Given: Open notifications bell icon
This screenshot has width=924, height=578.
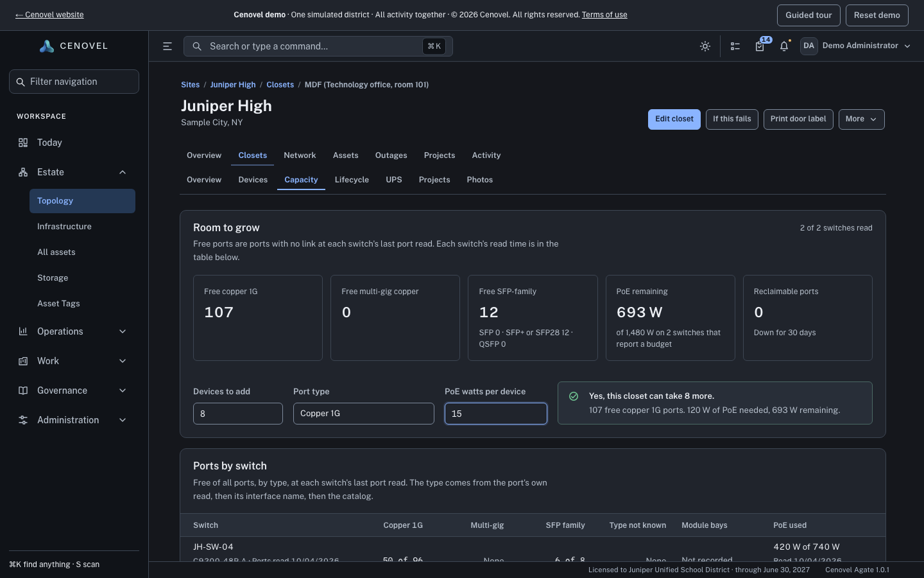Looking at the screenshot, I should point(784,46).
